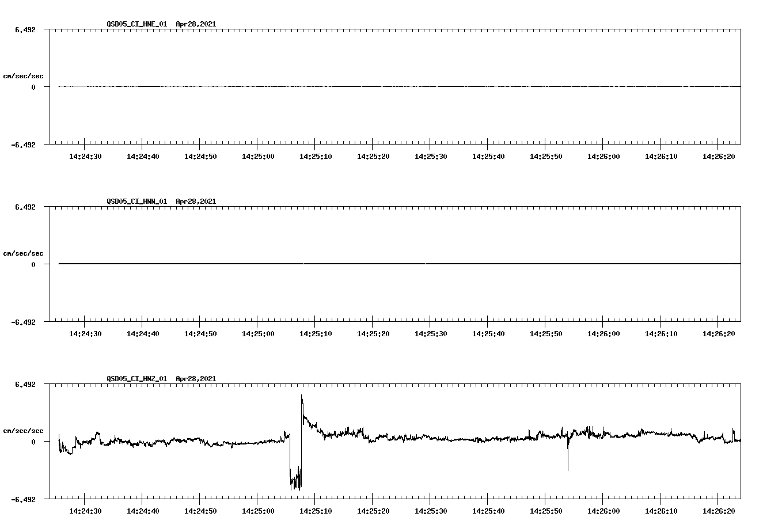Click the cm/sec/sec unit label on top plot
The image size is (782, 532).
pos(24,75)
